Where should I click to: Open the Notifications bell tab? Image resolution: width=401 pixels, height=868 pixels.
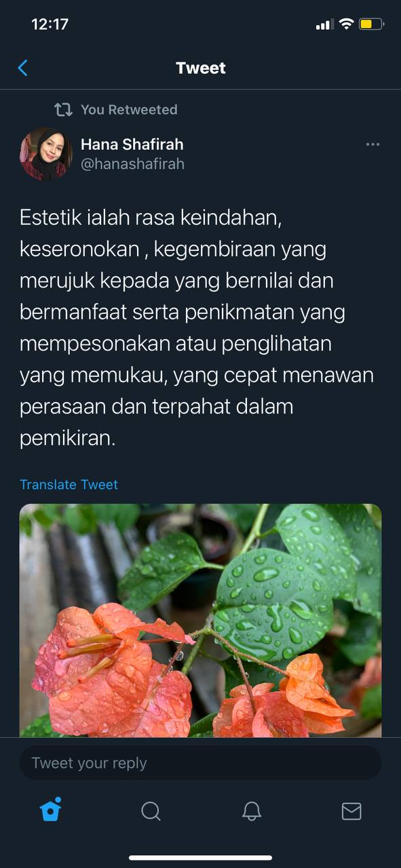(252, 811)
